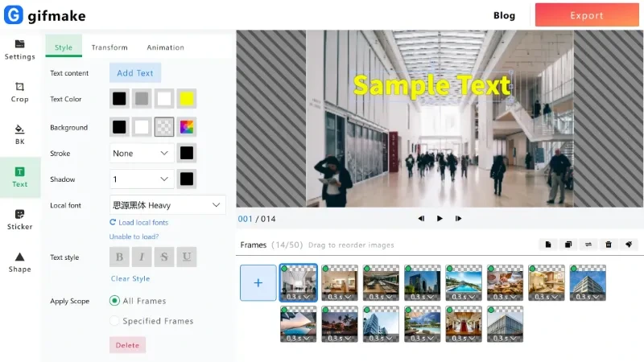Viewport: 644px width, 362px height.
Task: Click Clear Style link
Action: [x=130, y=278]
